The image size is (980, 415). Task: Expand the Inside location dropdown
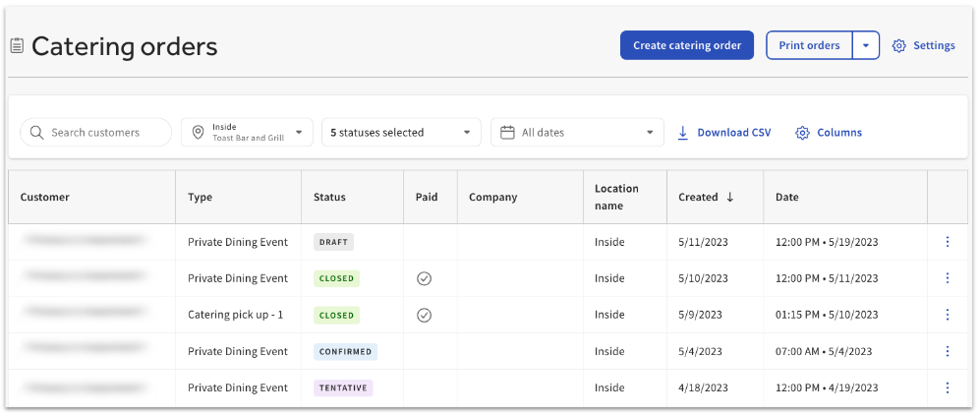[x=247, y=133]
